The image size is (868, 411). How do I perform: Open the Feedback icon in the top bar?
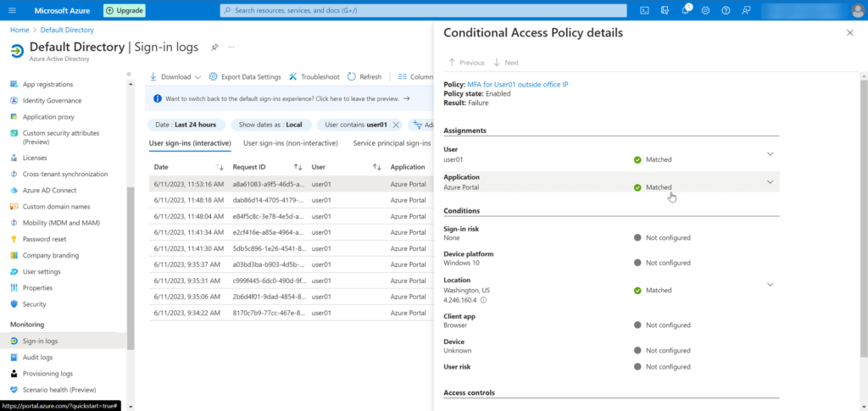pyautogui.click(x=746, y=10)
